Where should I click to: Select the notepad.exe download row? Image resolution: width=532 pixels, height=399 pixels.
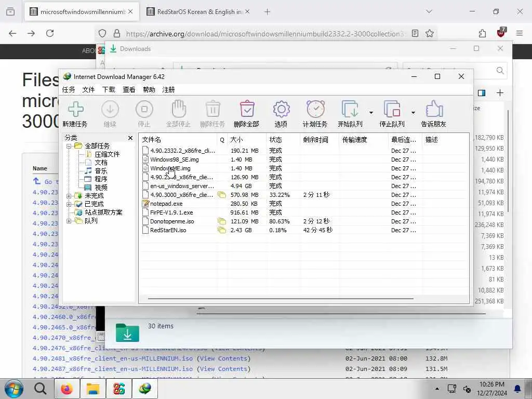tap(304, 204)
